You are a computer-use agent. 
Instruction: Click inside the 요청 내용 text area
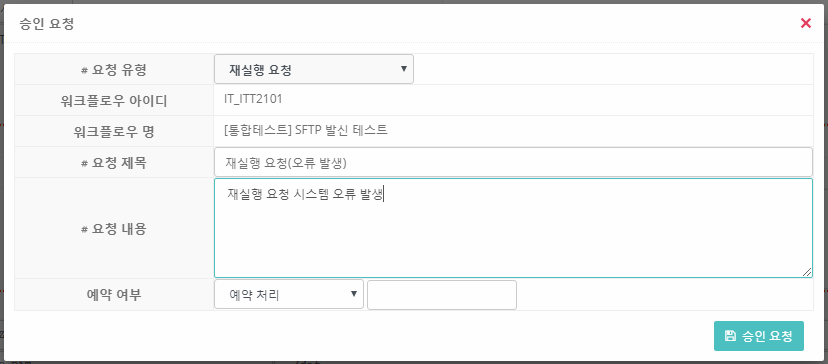tap(513, 228)
